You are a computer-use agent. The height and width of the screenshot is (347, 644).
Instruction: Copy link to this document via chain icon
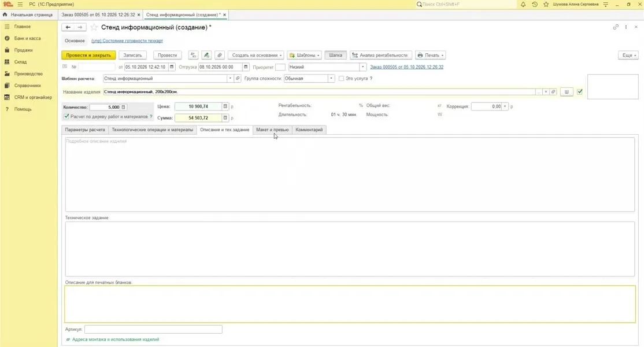(616, 27)
